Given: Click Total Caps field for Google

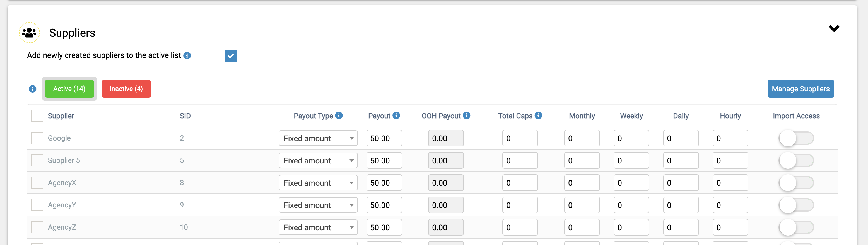Looking at the screenshot, I should coord(520,138).
